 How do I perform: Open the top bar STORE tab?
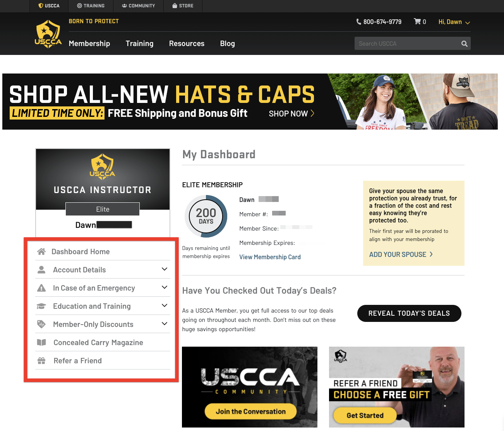183,6
